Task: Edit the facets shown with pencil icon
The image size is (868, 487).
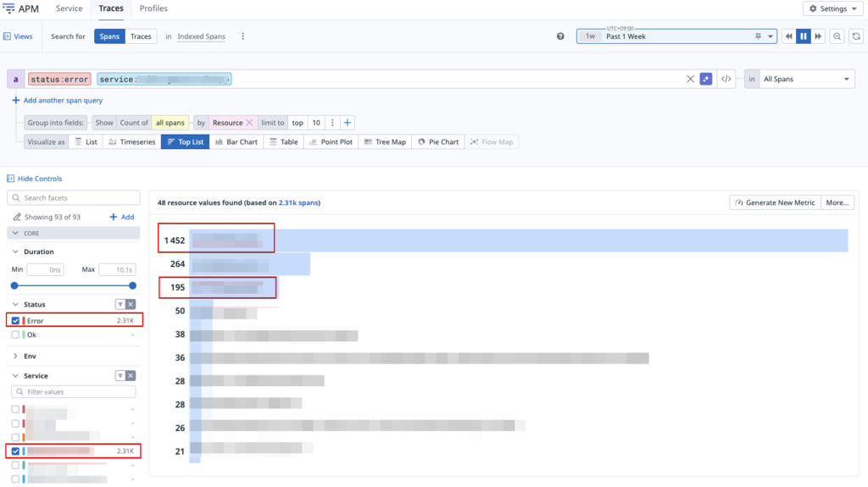Action: (17, 217)
